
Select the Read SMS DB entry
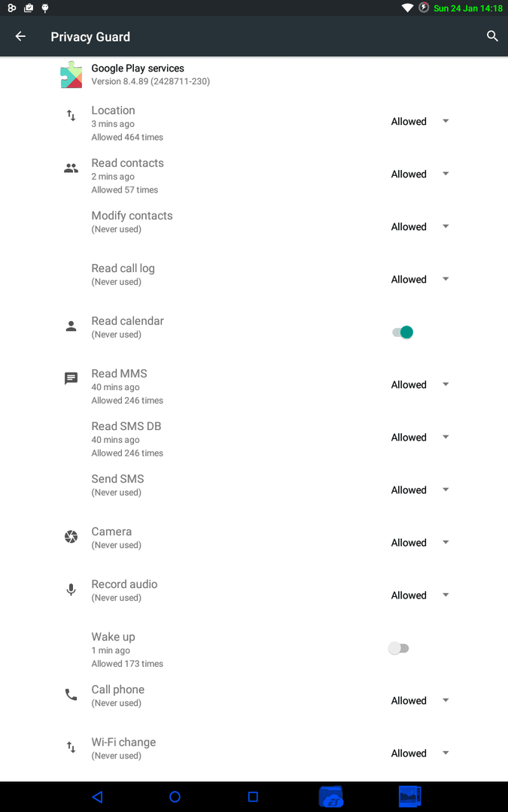[x=254, y=438]
